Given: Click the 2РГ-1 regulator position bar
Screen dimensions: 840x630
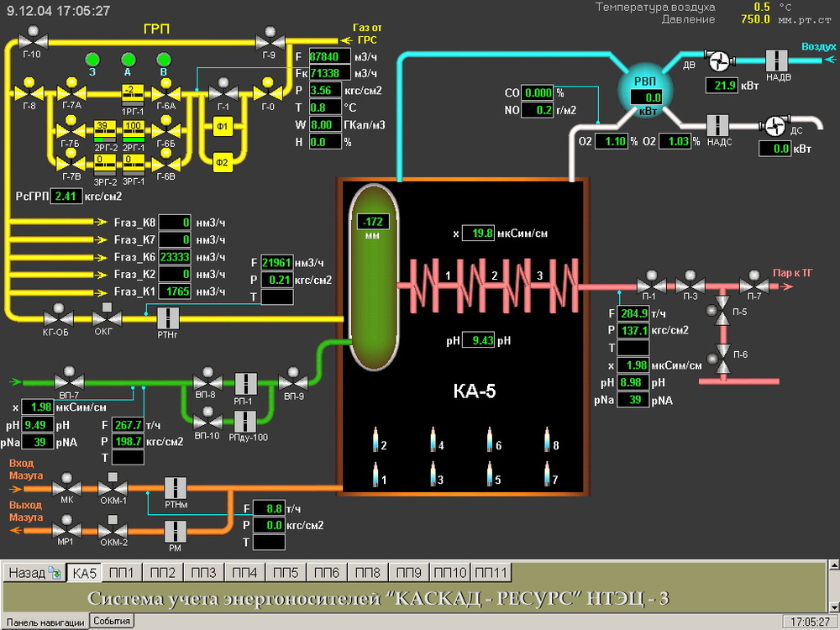Looking at the screenshot, I should point(132,130).
